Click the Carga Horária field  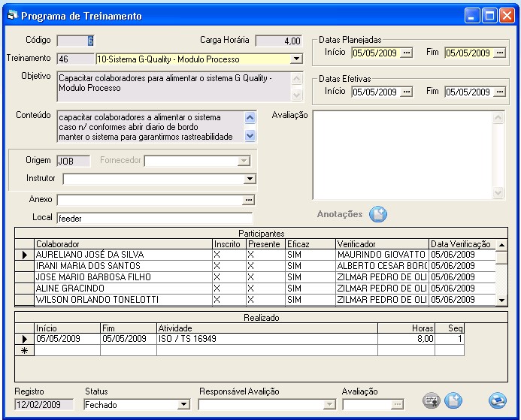point(279,41)
